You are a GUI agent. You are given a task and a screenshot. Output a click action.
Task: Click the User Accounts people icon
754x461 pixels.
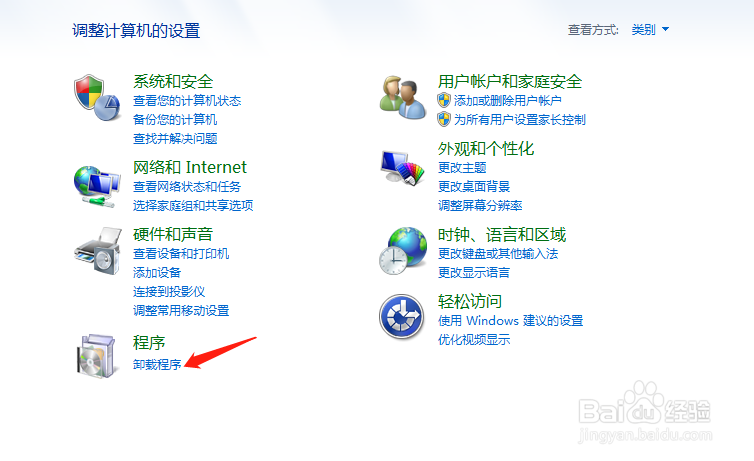pos(402,98)
